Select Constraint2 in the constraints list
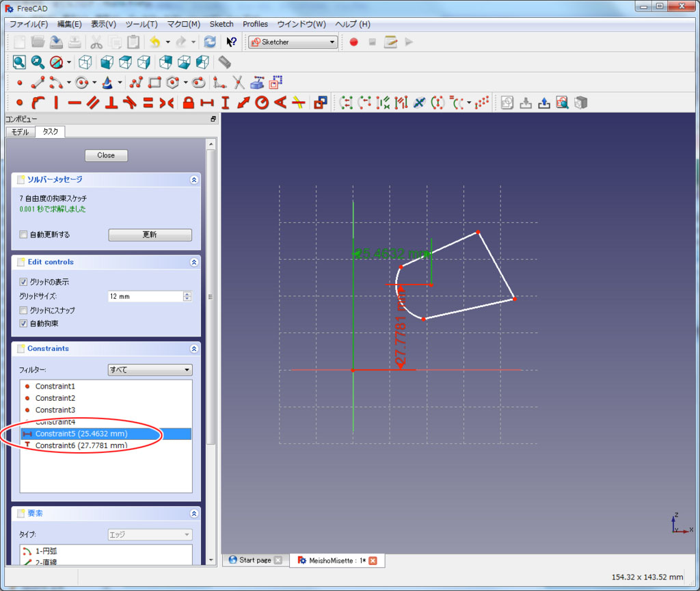 point(106,398)
